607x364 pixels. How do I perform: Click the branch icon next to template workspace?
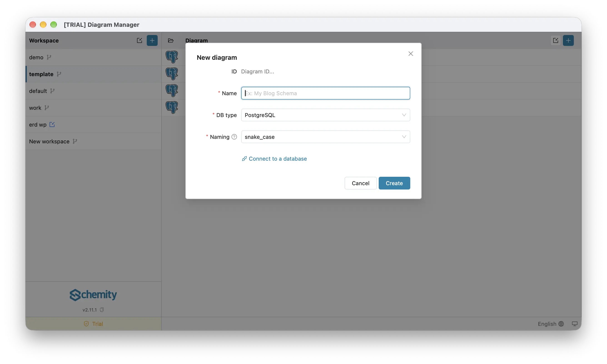point(59,74)
